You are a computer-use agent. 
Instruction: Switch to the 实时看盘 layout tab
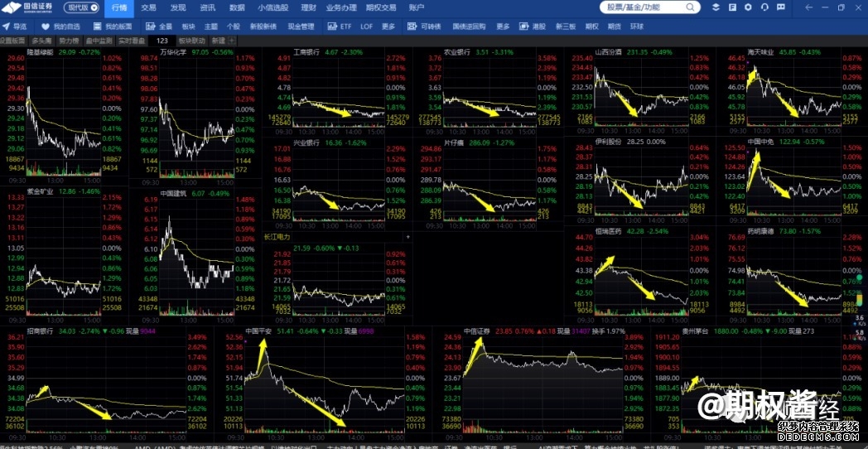[132, 41]
